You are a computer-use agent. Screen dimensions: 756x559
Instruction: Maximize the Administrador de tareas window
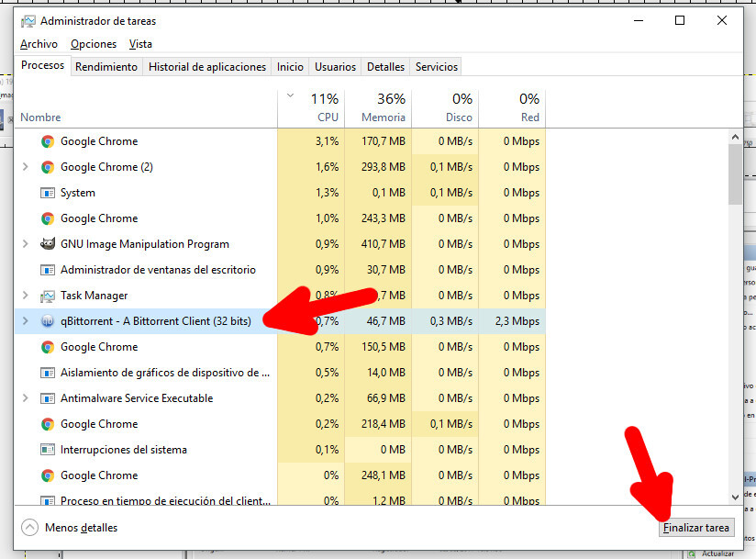click(680, 20)
